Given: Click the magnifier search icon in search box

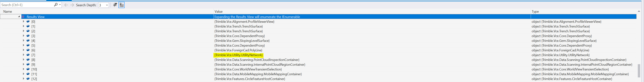Looking at the screenshot, I should click(x=55, y=5).
